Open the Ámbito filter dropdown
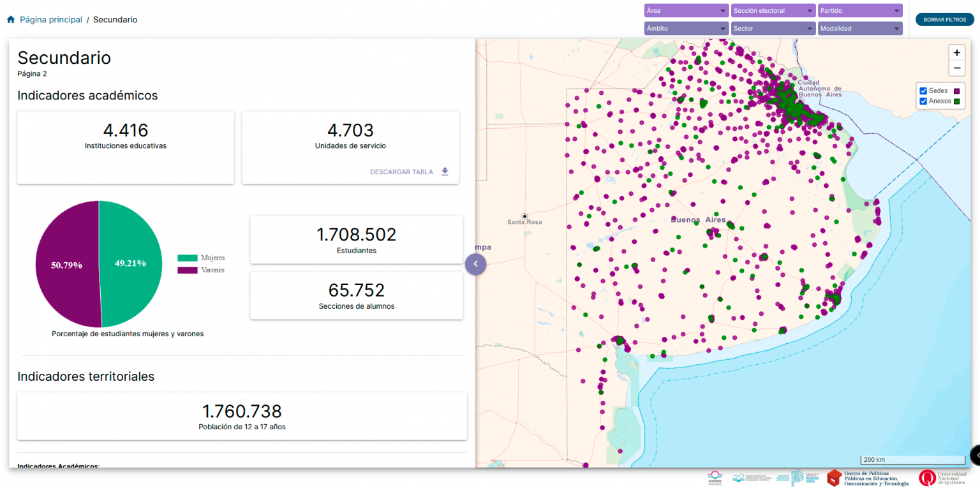The height and width of the screenshot is (488, 980). click(686, 29)
